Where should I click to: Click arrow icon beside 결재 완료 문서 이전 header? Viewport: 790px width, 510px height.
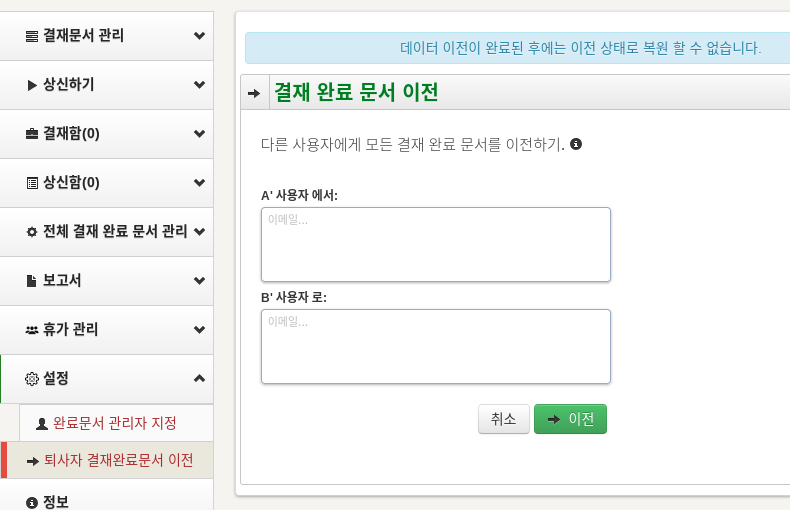coord(254,93)
